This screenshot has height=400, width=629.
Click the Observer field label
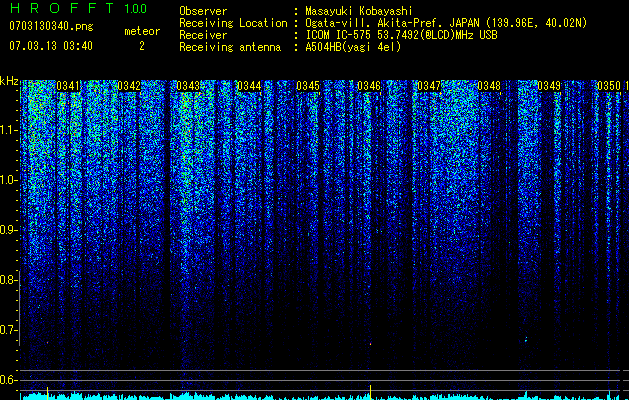coord(203,11)
